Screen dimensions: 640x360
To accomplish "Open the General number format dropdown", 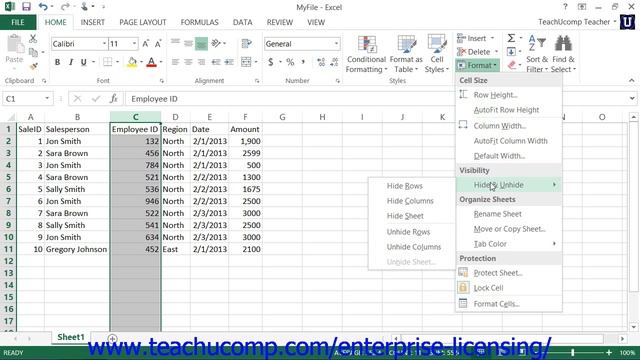I will pyautogui.click(x=336, y=44).
